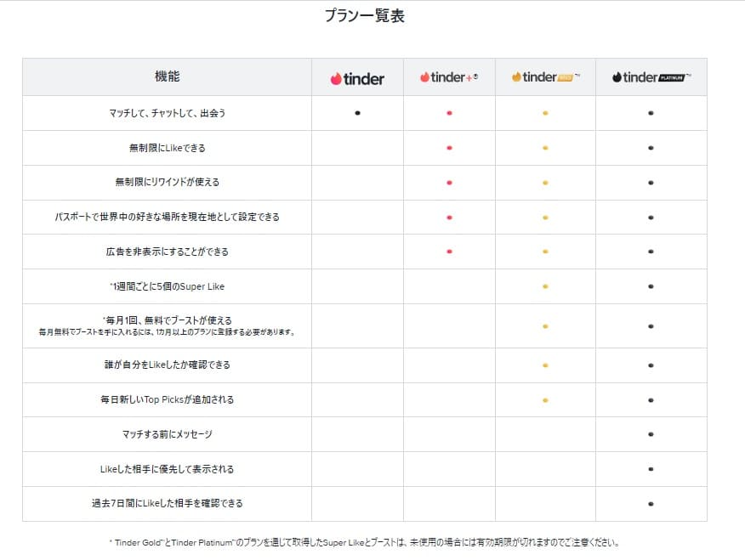The height and width of the screenshot is (560, 745).
Task: Click red dot in パスポート row
Action: click(450, 218)
